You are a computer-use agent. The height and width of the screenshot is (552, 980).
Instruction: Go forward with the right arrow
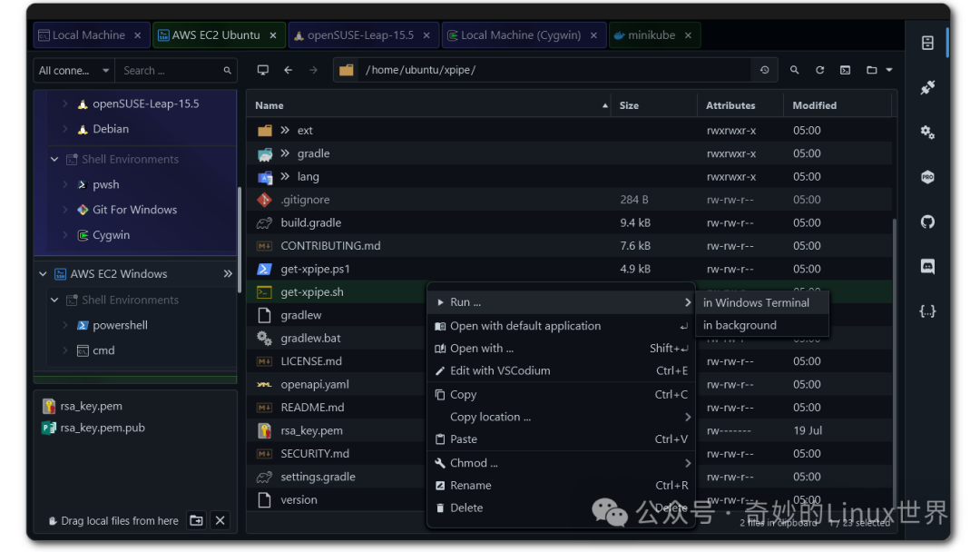pos(313,70)
